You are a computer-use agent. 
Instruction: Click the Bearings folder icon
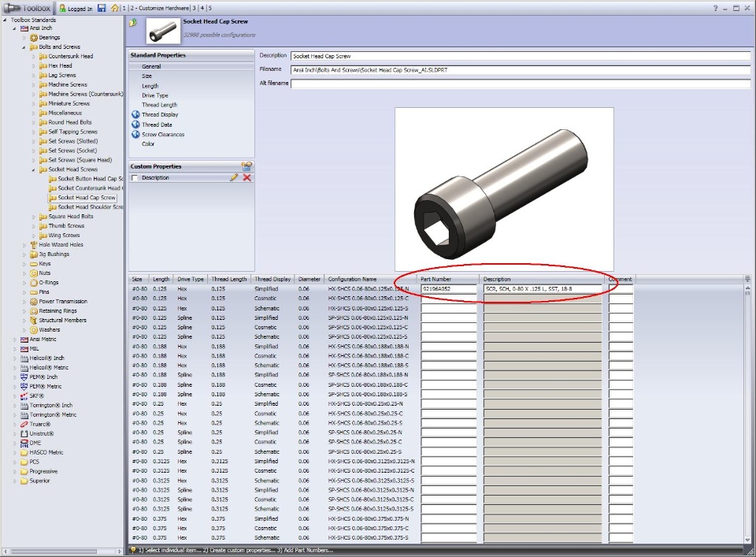(34, 37)
